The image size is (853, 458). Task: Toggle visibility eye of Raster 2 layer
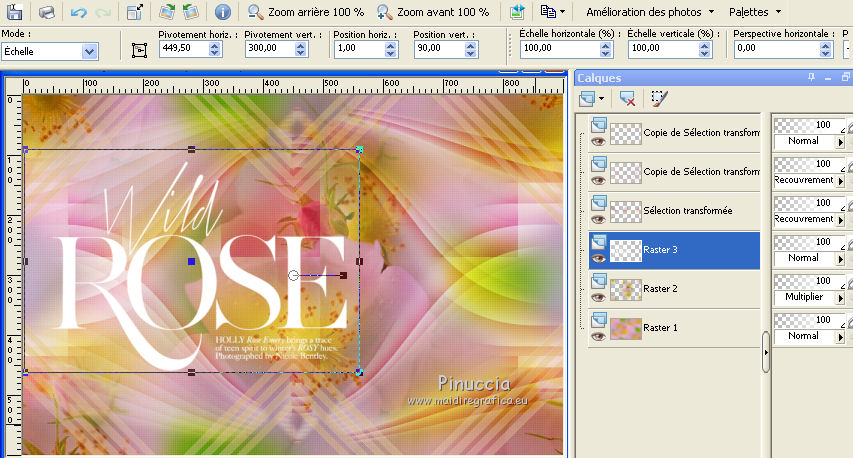coord(598,298)
